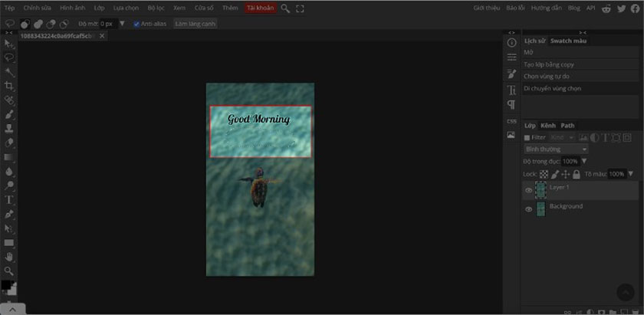Open the search magnifier in menu bar

[285, 8]
